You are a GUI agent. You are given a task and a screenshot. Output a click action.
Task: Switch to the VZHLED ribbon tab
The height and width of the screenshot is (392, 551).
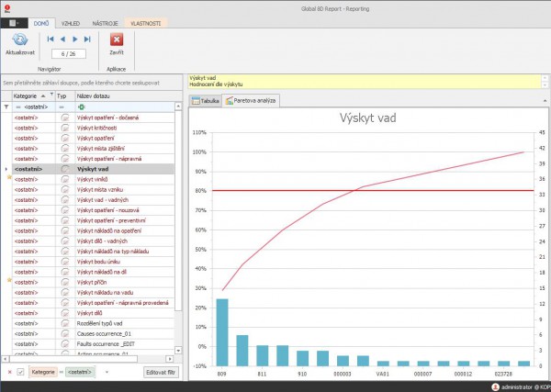(x=75, y=20)
